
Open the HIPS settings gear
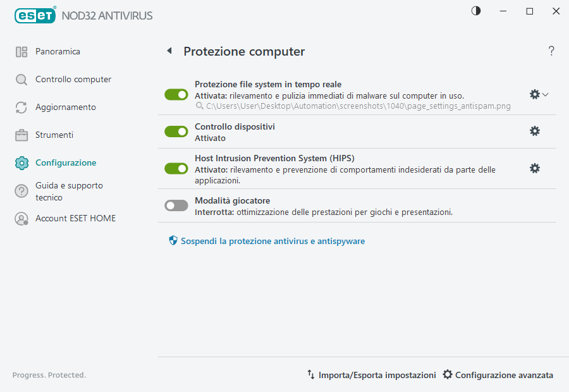coord(535,168)
